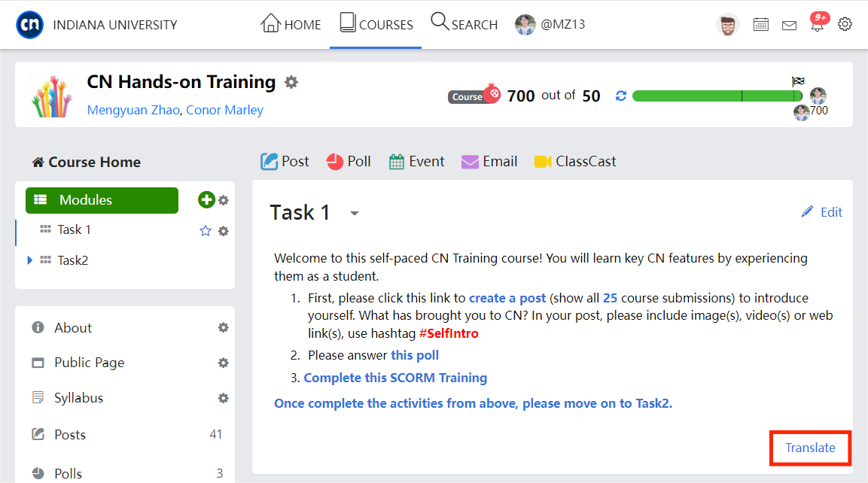Star the Task 1 module
Image resolution: width=868 pixels, height=483 pixels.
(x=206, y=231)
